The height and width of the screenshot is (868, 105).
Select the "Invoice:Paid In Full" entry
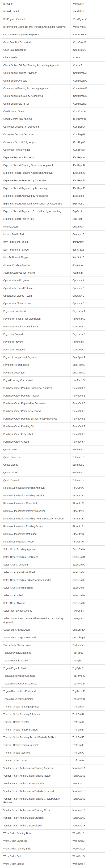14,234
